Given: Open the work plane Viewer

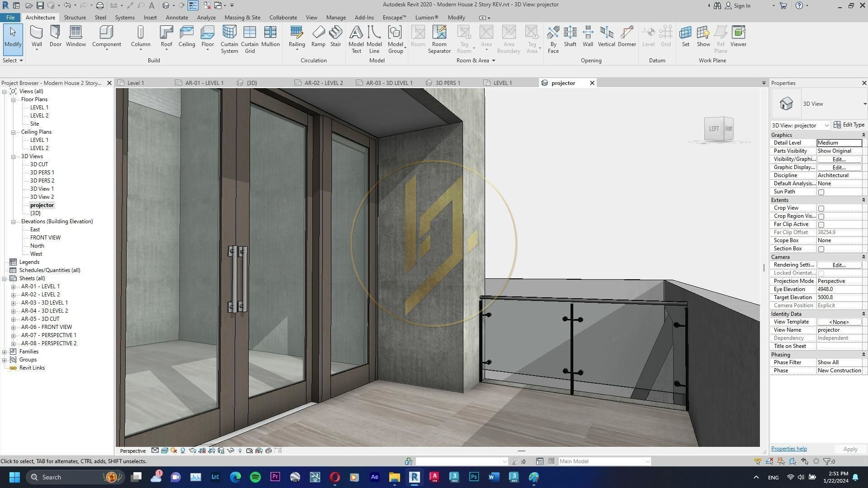Looking at the screenshot, I should pyautogui.click(x=738, y=37).
